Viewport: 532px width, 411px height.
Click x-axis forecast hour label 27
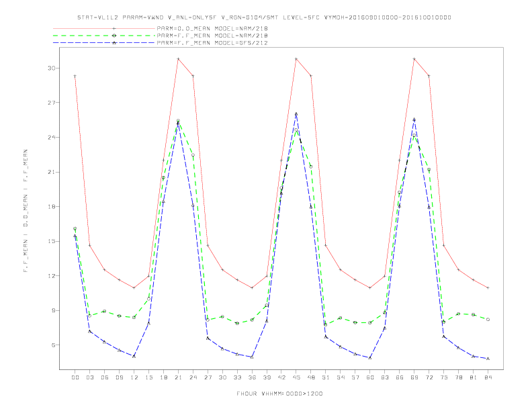click(x=208, y=377)
